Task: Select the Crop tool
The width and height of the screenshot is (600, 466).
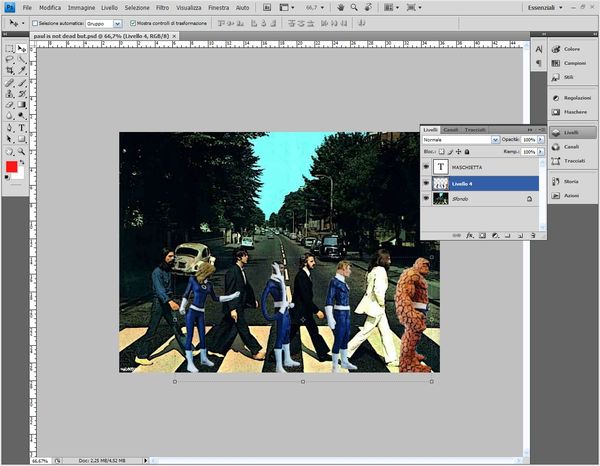Action: click(x=10, y=70)
